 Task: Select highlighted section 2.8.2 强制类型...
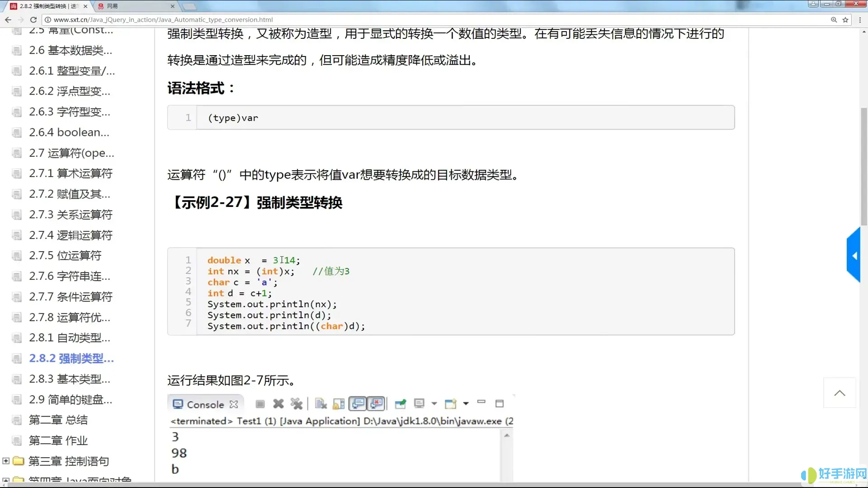pyautogui.click(x=71, y=358)
